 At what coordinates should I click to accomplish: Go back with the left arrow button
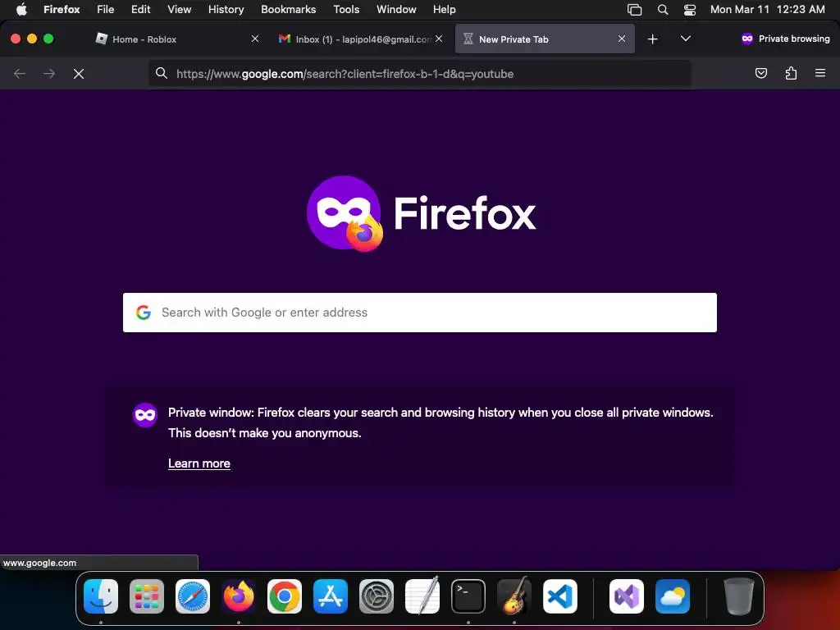(x=20, y=74)
